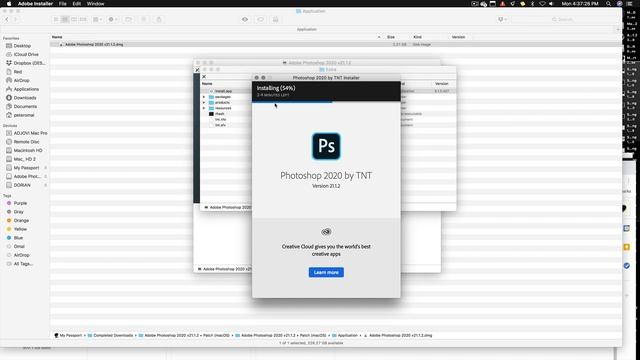Viewport: 640px width, 360px height.
Task: Expand packages folder in Extra window
Action: point(204,97)
